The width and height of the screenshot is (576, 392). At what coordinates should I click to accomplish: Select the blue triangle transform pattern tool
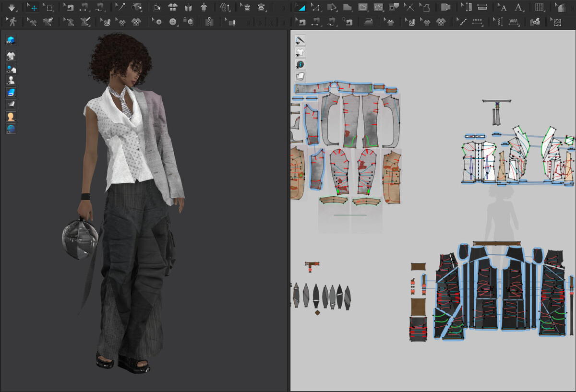click(300, 7)
